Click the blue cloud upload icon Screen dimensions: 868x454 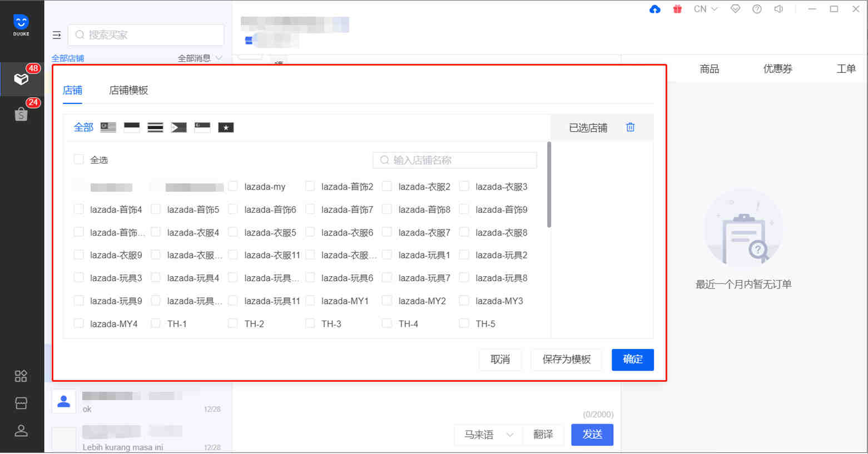[654, 9]
